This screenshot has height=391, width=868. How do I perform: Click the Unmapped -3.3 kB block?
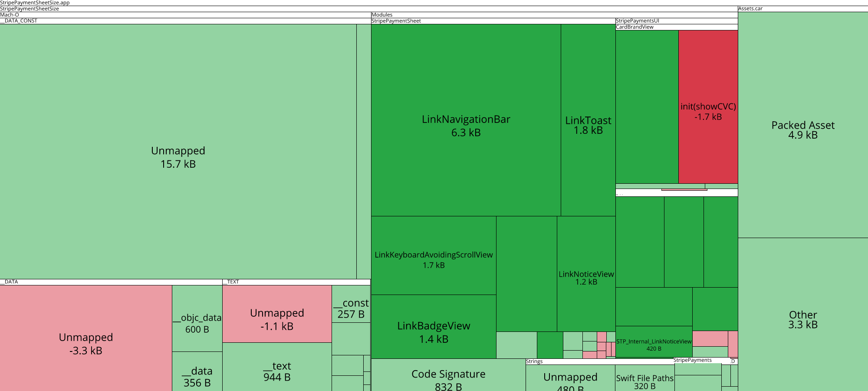click(86, 338)
